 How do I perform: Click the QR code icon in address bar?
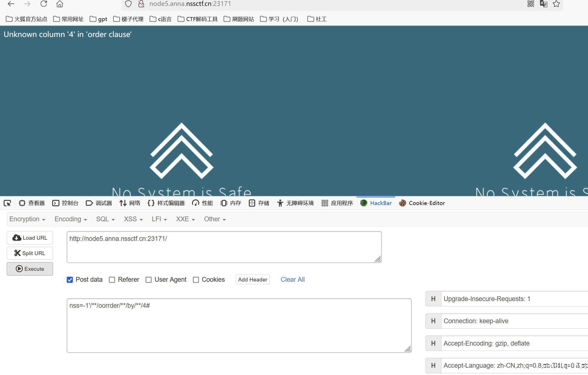click(x=531, y=4)
